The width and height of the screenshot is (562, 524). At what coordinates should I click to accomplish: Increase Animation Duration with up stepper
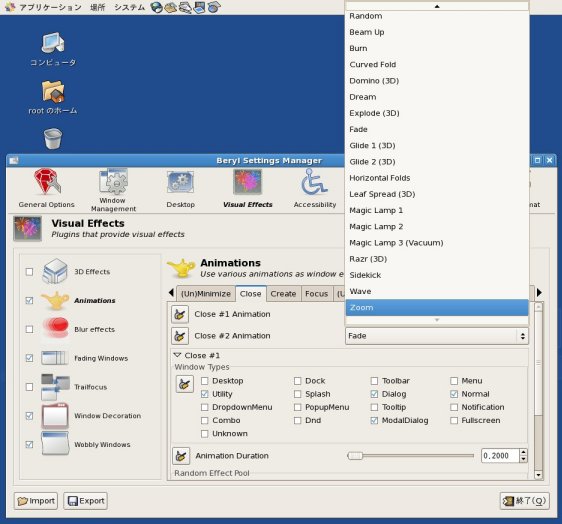pos(523,452)
